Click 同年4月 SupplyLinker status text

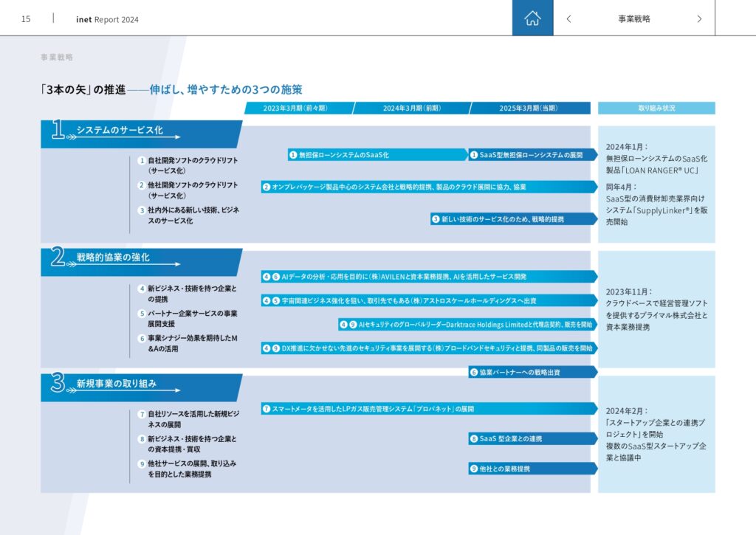[656, 204]
